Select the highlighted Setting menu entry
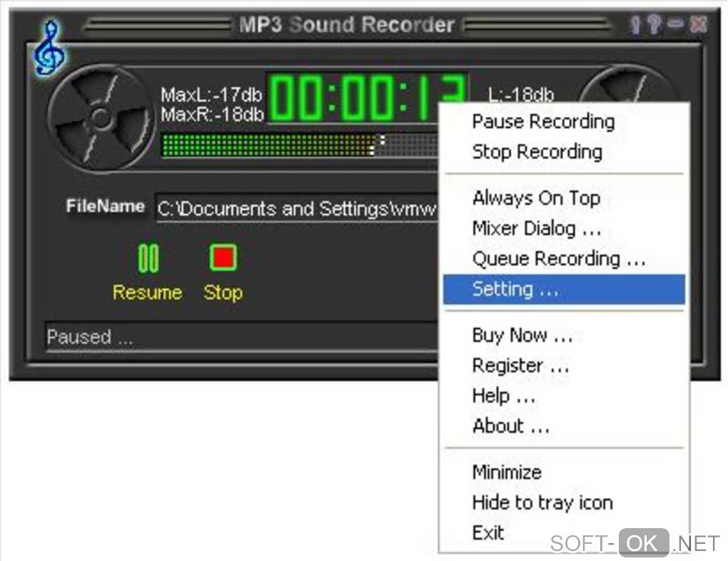 pyautogui.click(x=564, y=289)
